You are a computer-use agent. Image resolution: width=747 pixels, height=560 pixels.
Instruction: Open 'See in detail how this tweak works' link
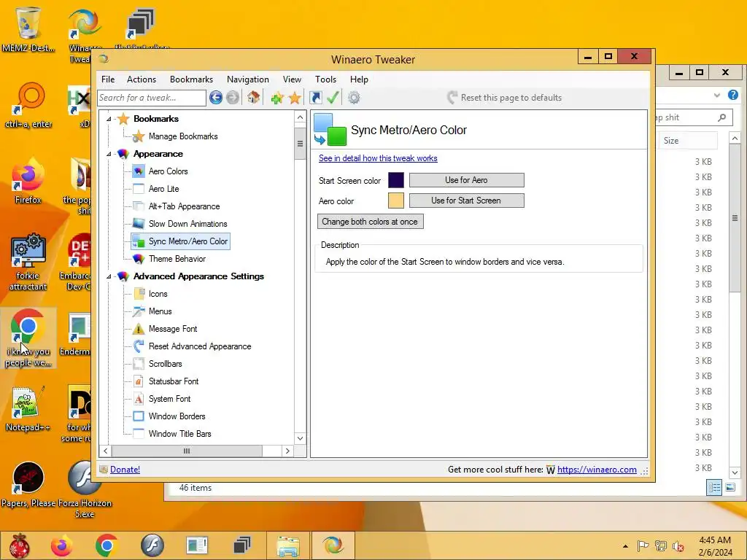point(378,158)
